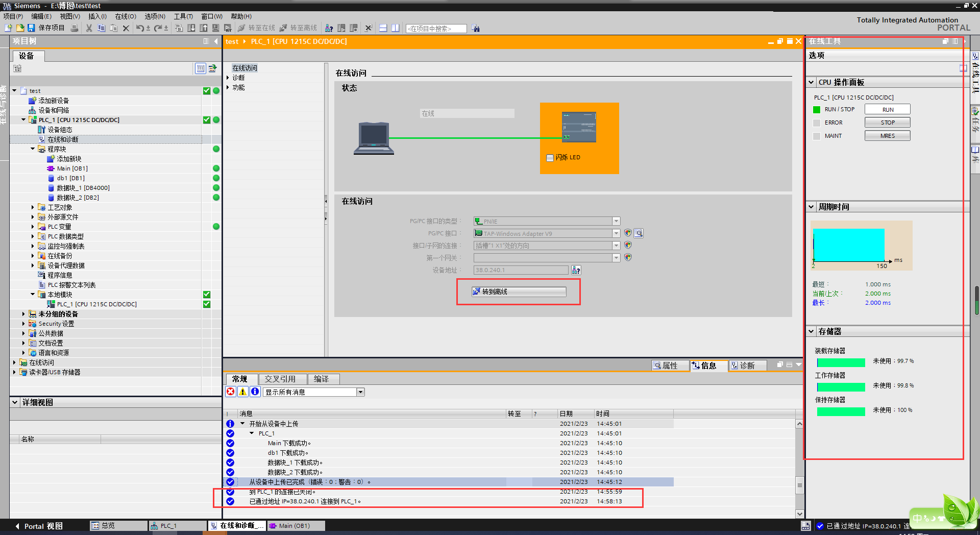Screen dimensions: 980x535
Task: Open the 接口/子网的连接 dropdown
Action: (617, 246)
